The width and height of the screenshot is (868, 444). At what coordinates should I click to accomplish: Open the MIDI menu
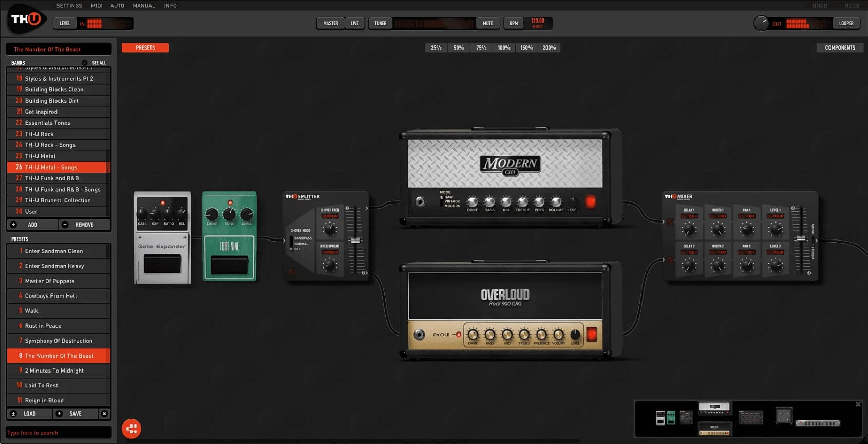tap(97, 6)
